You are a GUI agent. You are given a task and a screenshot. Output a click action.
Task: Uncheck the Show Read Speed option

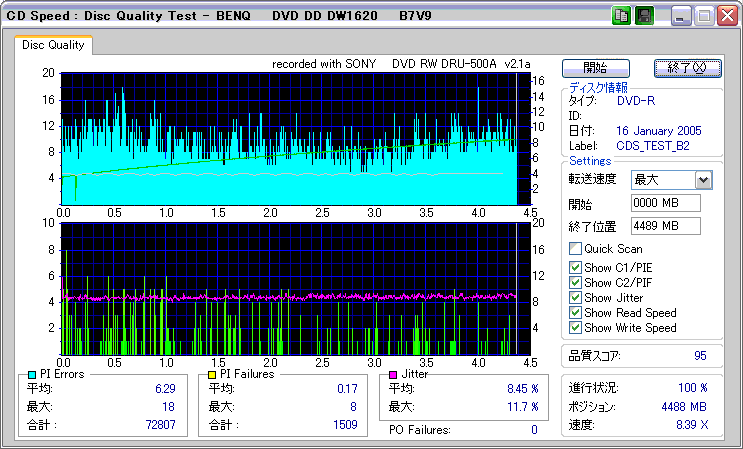coord(575,313)
